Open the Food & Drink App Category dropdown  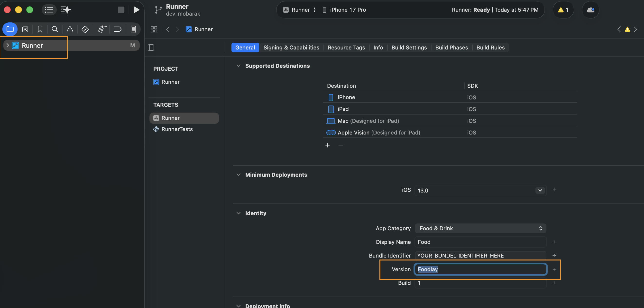coord(540,228)
